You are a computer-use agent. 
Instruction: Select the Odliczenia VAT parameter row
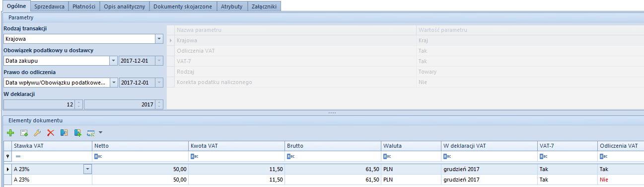[x=406, y=51]
